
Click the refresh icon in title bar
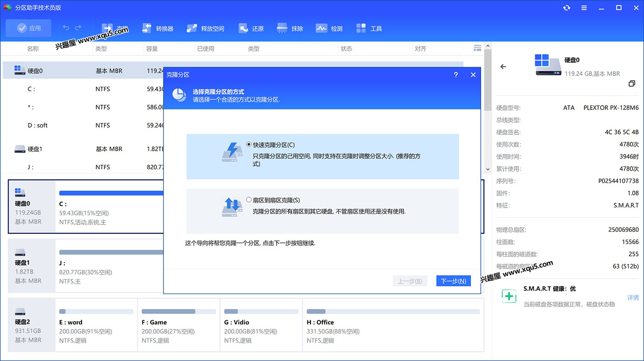coord(567,8)
